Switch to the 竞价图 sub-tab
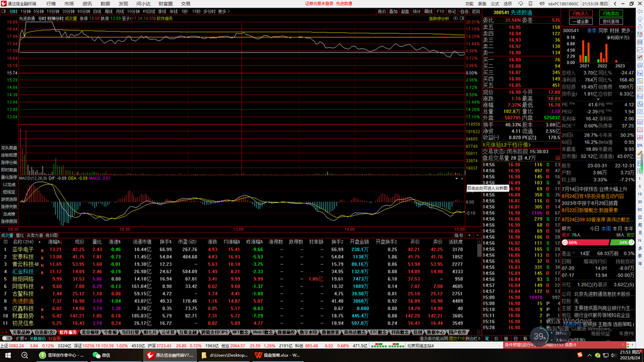This screenshot has height=362, width=644. click(51, 236)
